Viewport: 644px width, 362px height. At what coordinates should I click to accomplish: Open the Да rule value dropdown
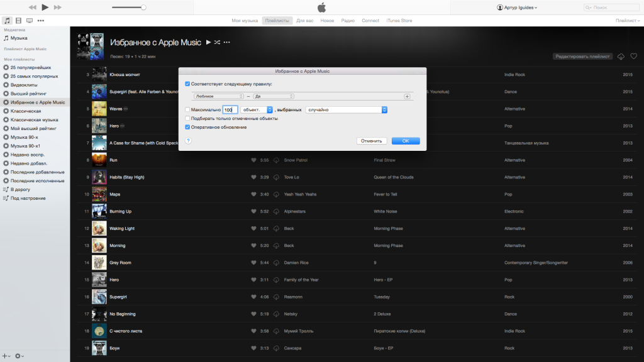[274, 96]
